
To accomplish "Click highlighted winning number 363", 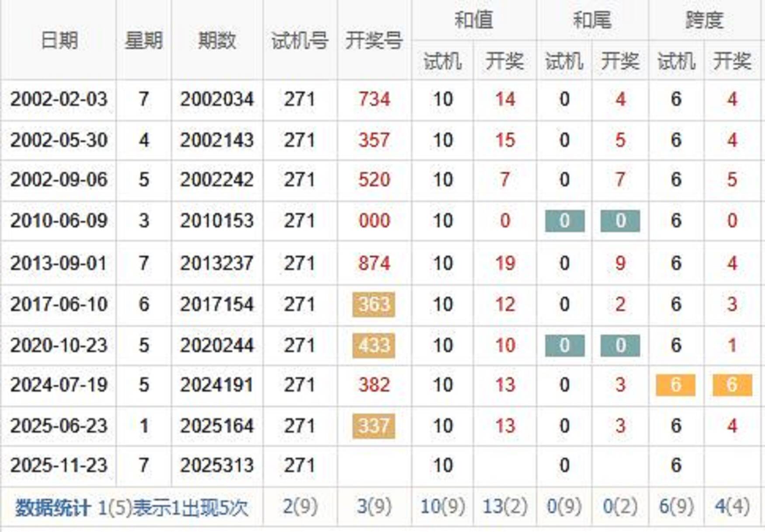I will [374, 304].
